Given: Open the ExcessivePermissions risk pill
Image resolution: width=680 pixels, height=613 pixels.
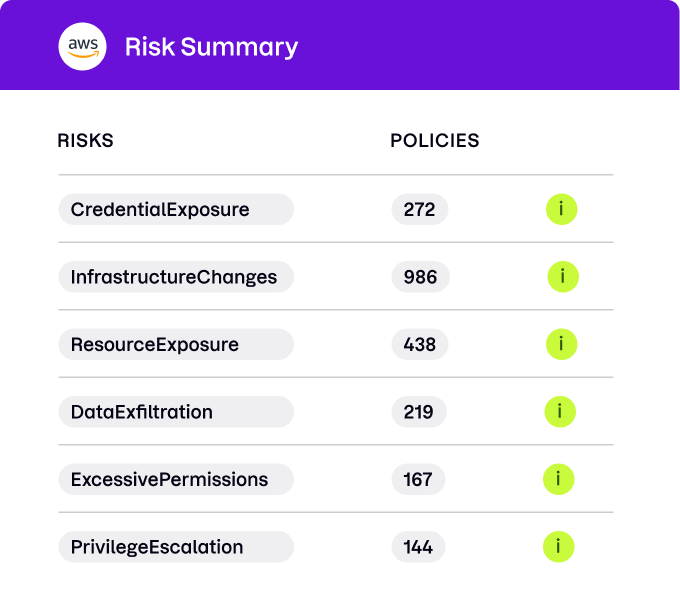Looking at the screenshot, I should (x=176, y=479).
